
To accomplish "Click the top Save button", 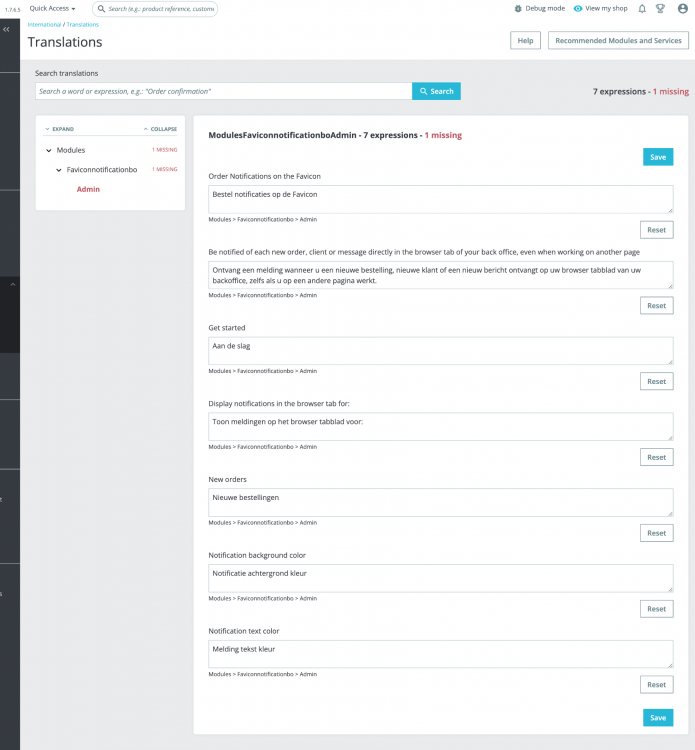I will 658,157.
